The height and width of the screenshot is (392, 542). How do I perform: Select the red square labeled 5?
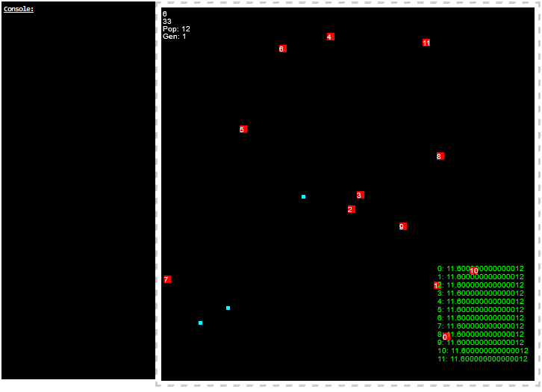243,129
